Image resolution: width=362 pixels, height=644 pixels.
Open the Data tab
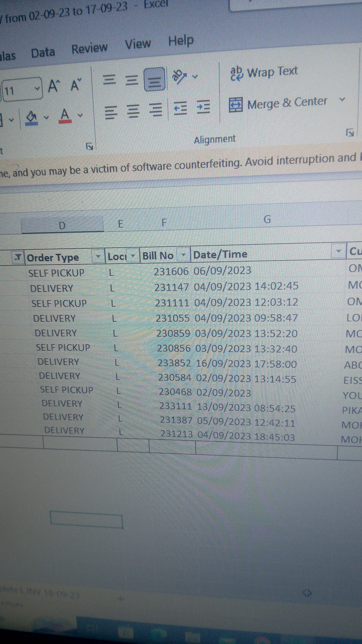(x=43, y=53)
